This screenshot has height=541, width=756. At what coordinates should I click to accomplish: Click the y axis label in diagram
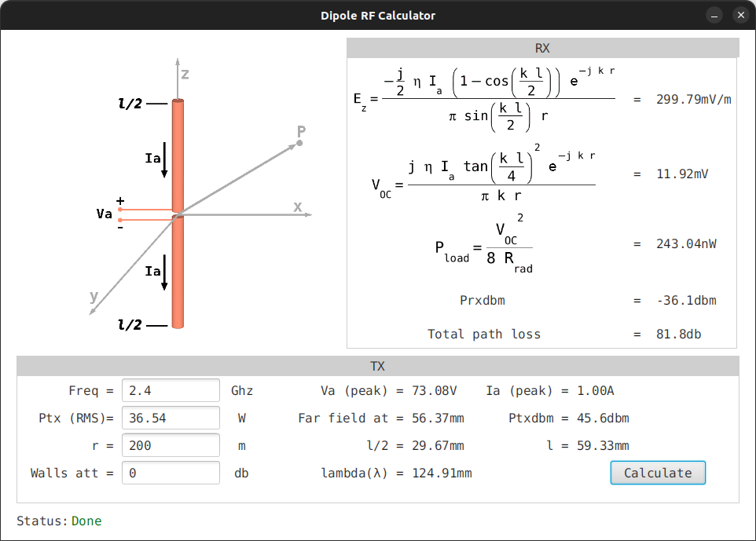(94, 296)
